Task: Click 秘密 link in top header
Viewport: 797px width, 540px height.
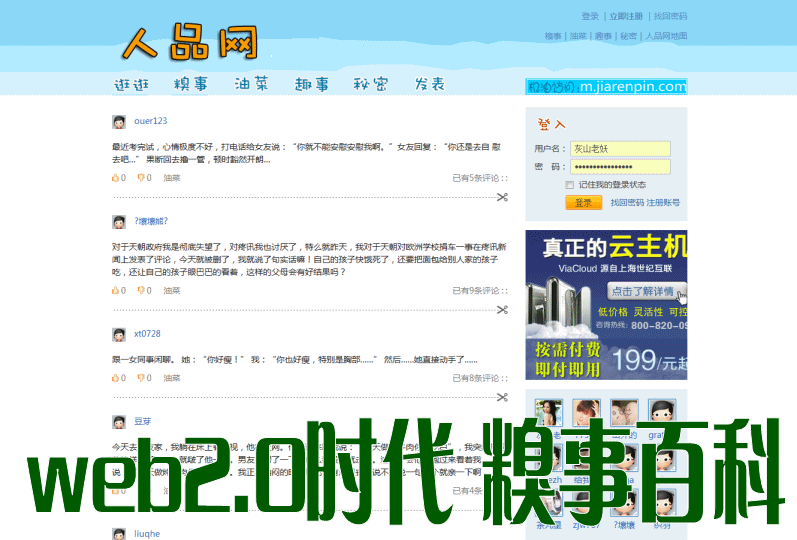Action: [628, 36]
